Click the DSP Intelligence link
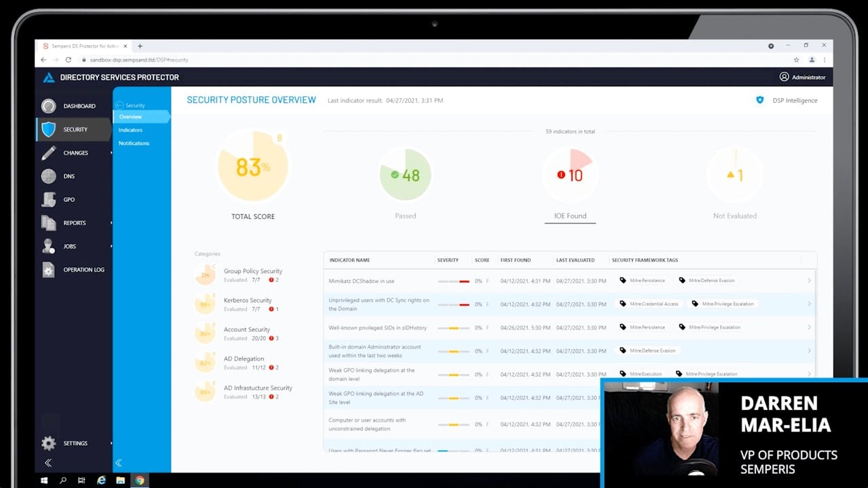868x488 pixels. 794,100
